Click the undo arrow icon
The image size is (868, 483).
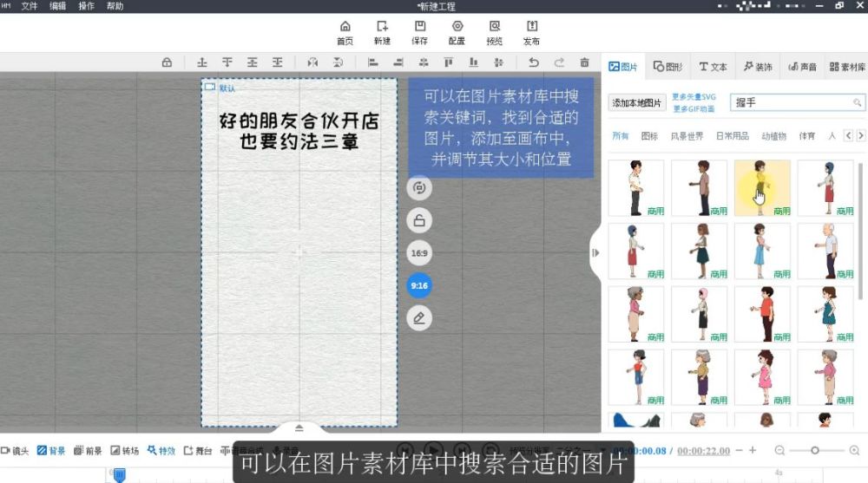pyautogui.click(x=534, y=62)
